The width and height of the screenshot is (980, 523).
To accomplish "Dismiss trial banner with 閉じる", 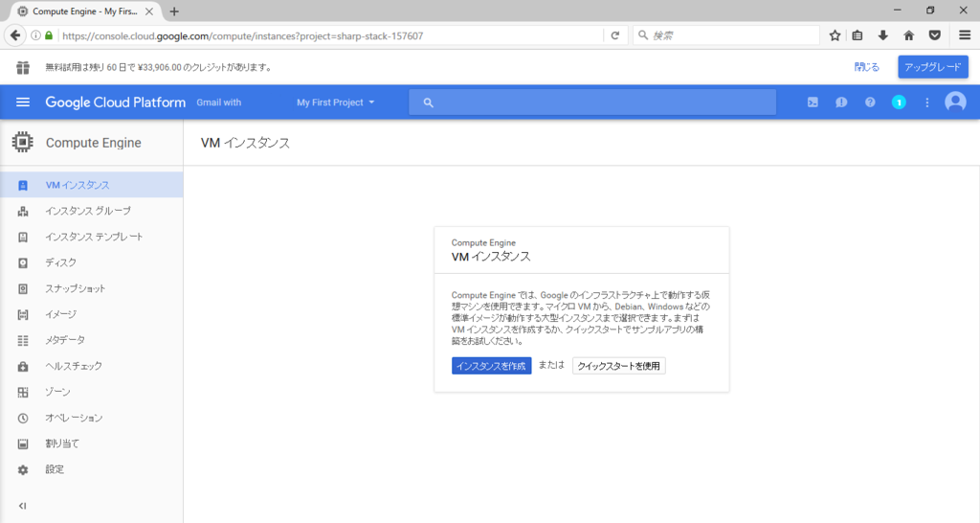I will click(867, 67).
